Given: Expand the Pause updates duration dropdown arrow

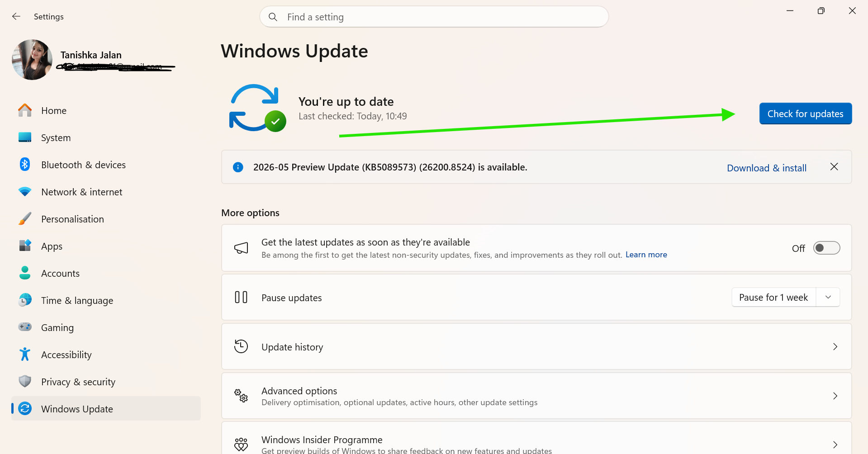Looking at the screenshot, I should [x=828, y=297].
